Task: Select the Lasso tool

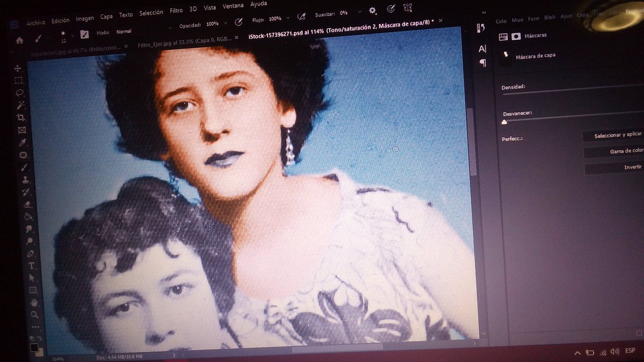Action: pyautogui.click(x=19, y=93)
